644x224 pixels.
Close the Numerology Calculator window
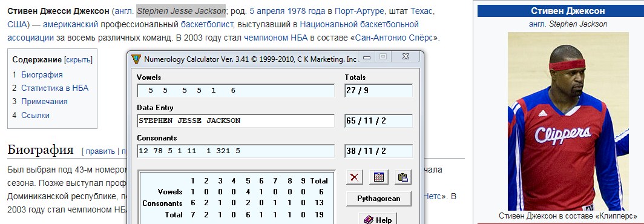(406, 57)
